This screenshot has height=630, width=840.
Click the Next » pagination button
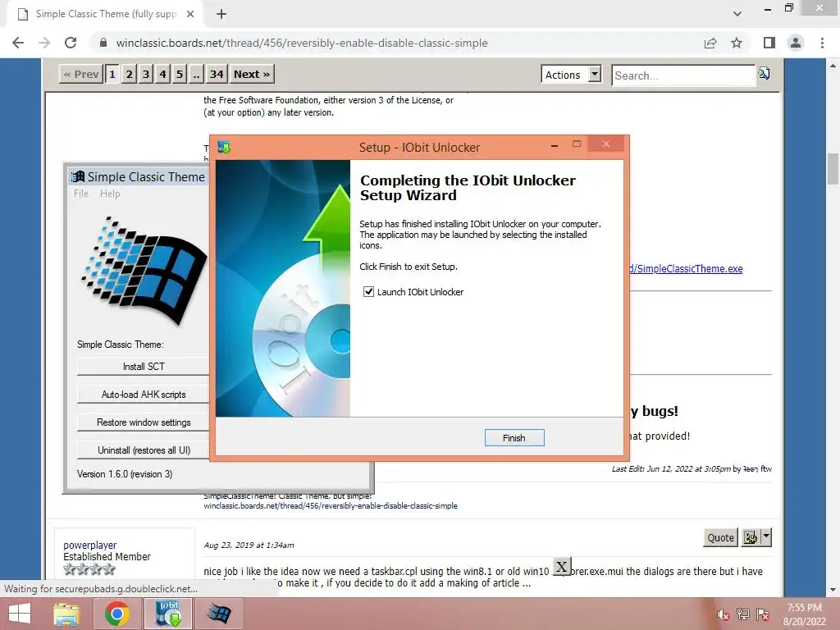pyautogui.click(x=252, y=74)
